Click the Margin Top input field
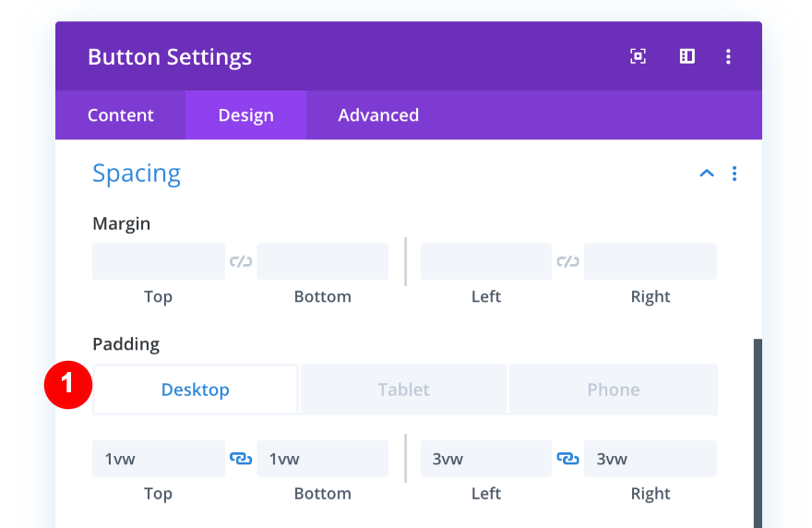 pyautogui.click(x=159, y=261)
